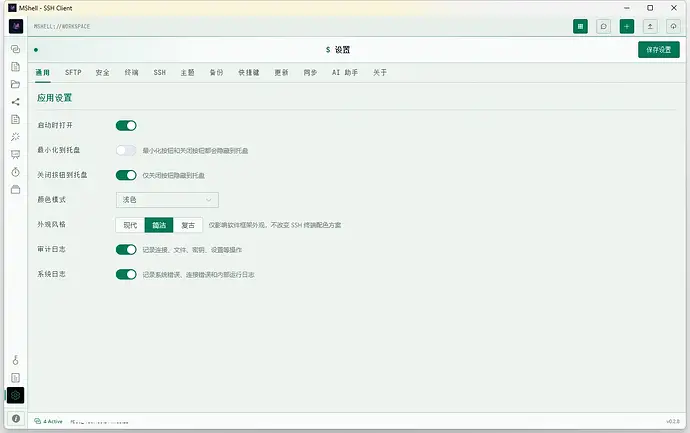
Task: Open the info icon at bottom left
Action: pos(15,418)
